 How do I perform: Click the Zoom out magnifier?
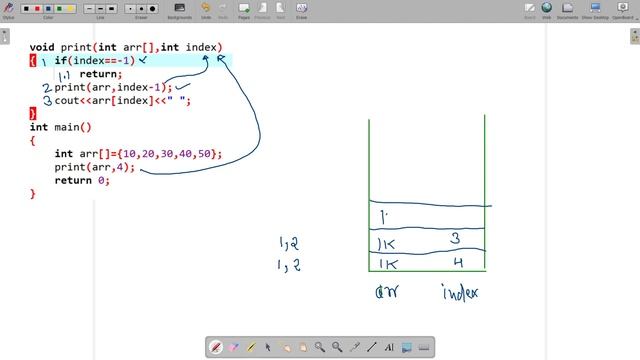tap(337, 347)
